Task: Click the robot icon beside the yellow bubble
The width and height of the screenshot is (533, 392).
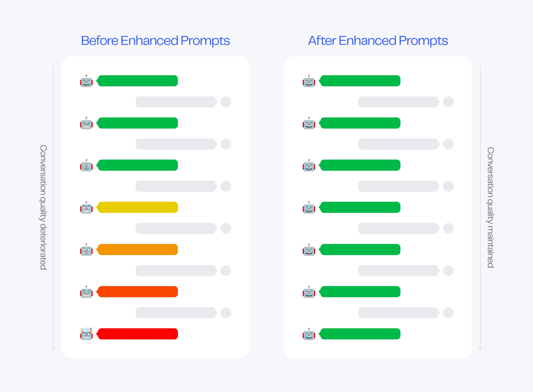Action: pyautogui.click(x=86, y=207)
